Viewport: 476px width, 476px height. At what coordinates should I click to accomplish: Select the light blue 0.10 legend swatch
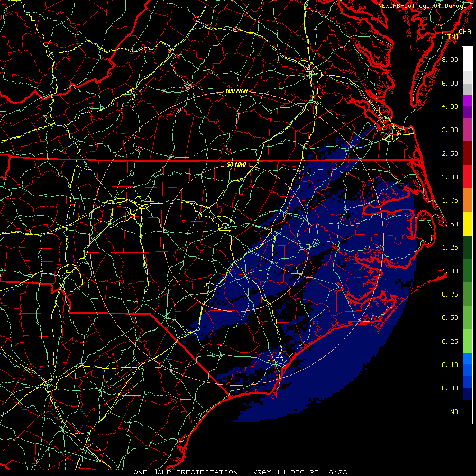coord(467,359)
